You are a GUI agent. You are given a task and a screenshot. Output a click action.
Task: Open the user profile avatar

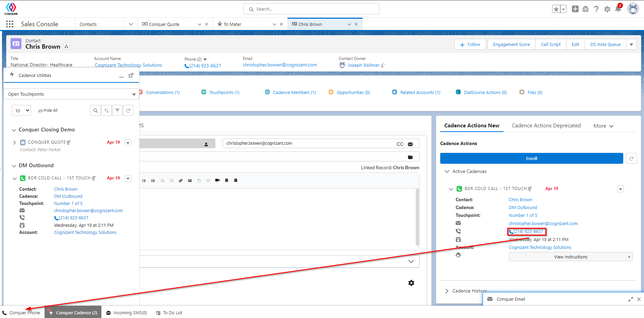pos(633,9)
